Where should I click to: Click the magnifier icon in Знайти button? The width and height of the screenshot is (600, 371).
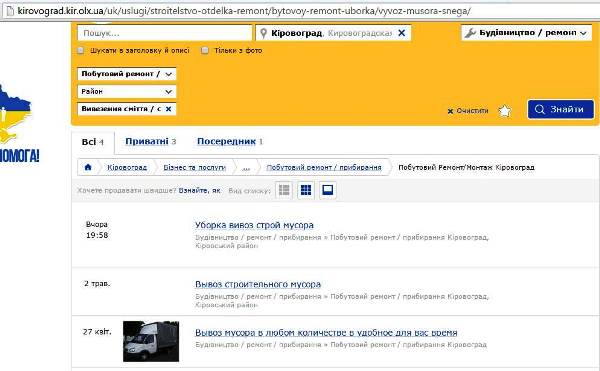(540, 109)
